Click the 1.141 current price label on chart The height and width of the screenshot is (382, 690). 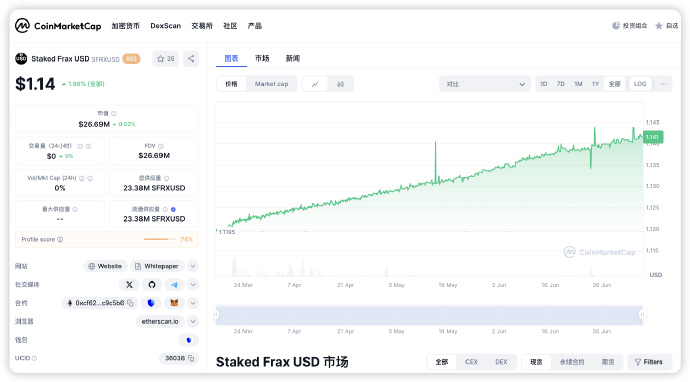click(653, 137)
